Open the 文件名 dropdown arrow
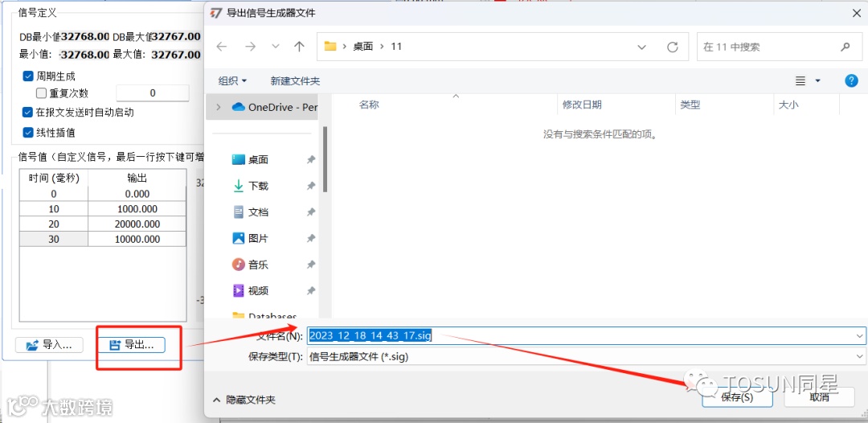This screenshot has width=868, height=423. pyautogui.click(x=860, y=335)
